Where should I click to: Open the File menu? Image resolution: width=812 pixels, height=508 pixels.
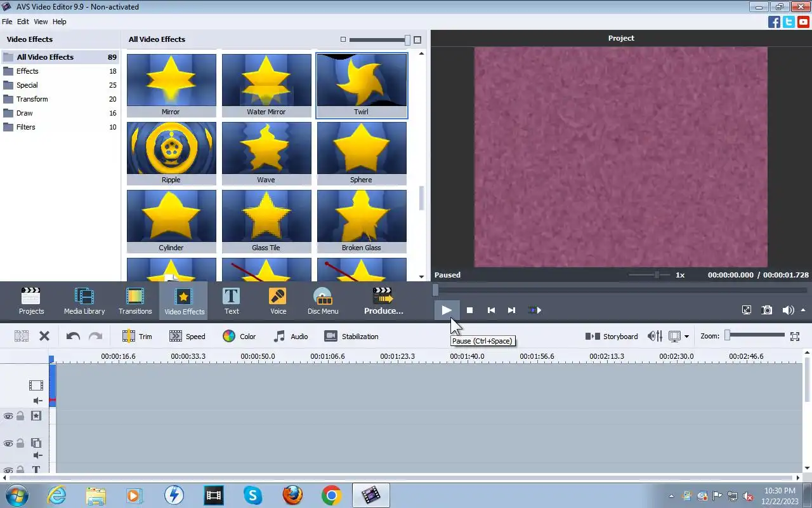pos(7,22)
